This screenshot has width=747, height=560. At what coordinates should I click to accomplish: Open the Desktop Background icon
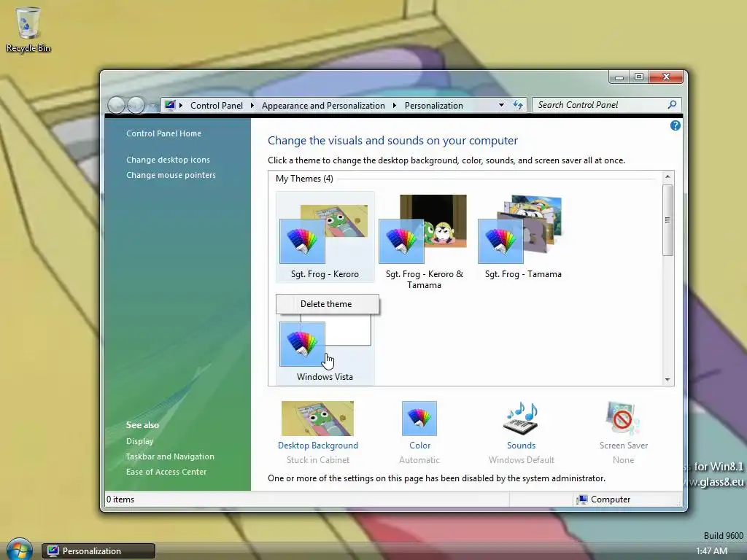pyautogui.click(x=317, y=418)
